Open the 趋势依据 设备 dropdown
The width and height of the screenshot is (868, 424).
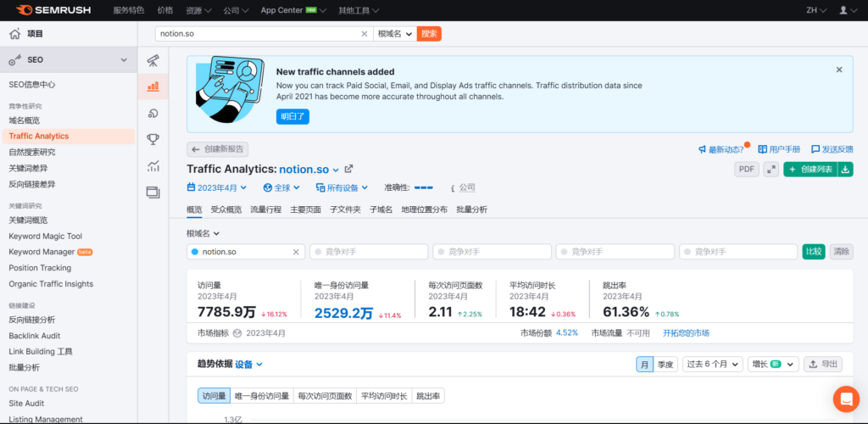point(248,365)
